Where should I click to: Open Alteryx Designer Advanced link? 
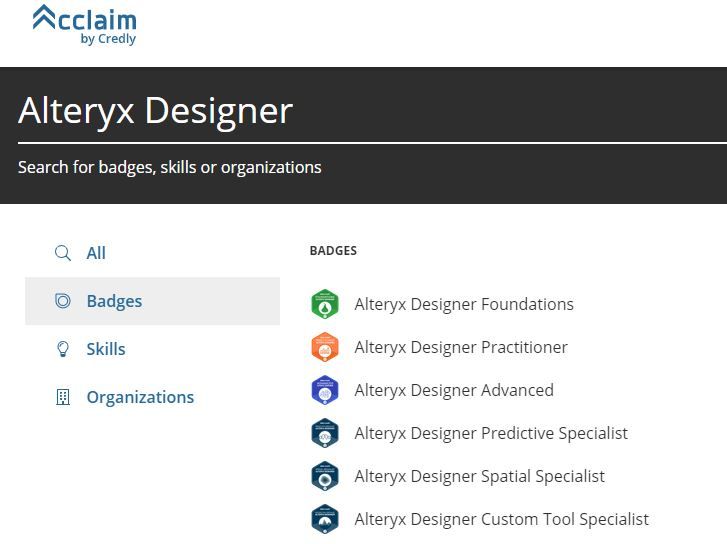454,390
